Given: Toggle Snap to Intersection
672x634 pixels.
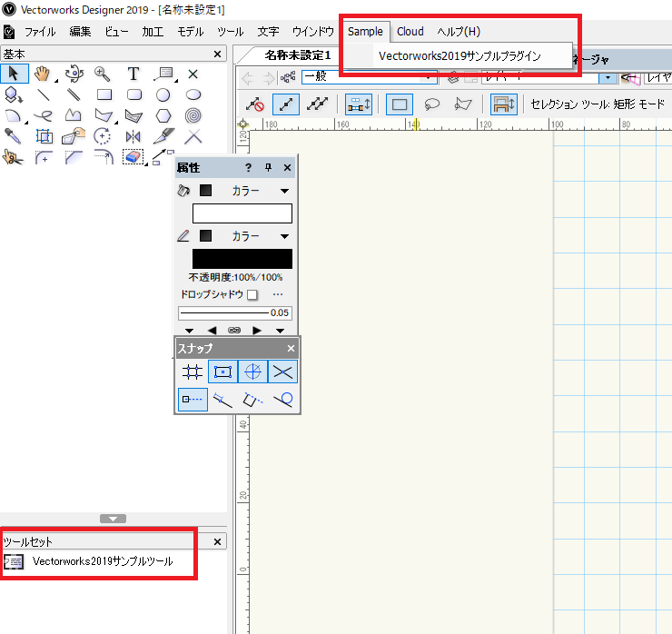Looking at the screenshot, I should 282,371.
